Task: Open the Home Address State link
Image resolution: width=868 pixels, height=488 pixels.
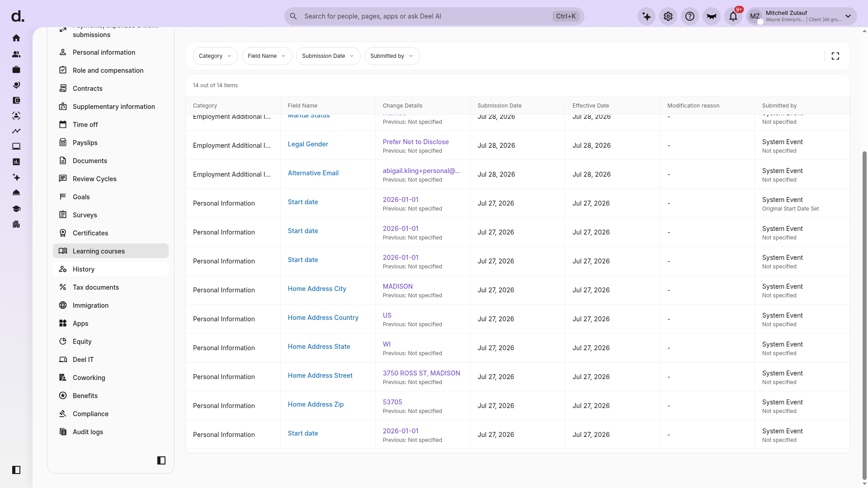Action: (x=319, y=347)
